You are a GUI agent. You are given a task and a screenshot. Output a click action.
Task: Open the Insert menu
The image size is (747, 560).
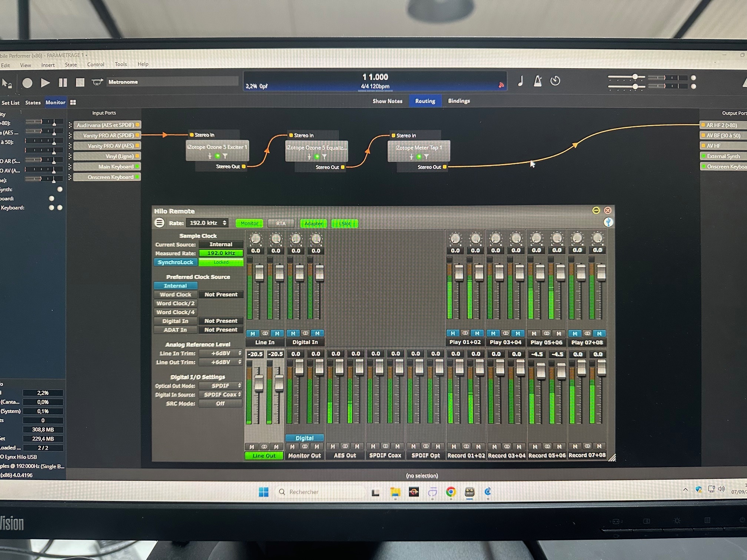tap(48, 65)
